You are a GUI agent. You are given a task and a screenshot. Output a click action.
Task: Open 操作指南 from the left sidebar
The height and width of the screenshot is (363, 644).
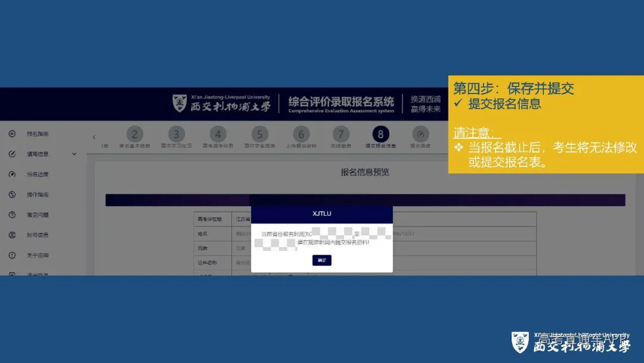(12, 194)
